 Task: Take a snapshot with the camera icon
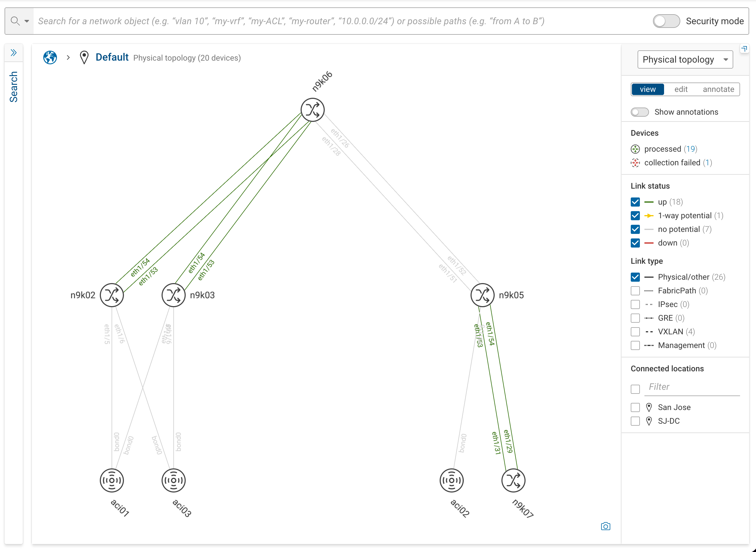click(606, 526)
